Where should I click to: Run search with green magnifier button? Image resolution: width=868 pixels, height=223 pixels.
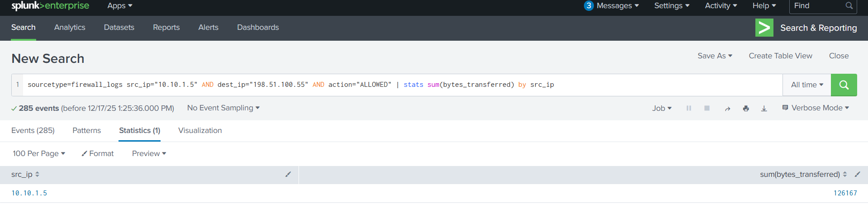844,85
